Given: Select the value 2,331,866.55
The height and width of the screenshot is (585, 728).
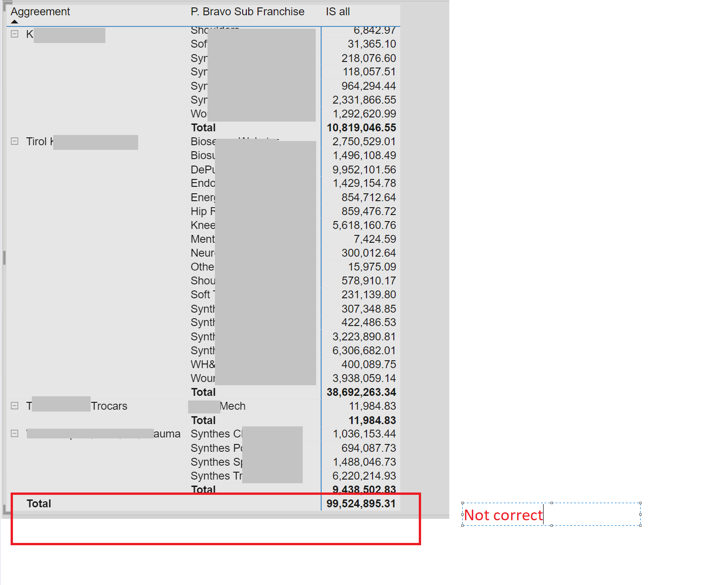Looking at the screenshot, I should point(364,100).
